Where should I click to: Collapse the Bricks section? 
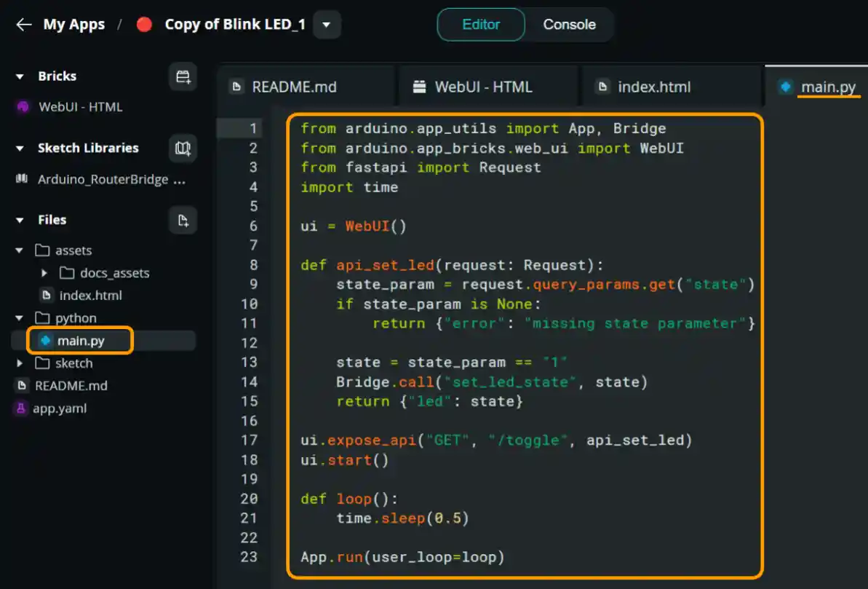pyautogui.click(x=17, y=76)
